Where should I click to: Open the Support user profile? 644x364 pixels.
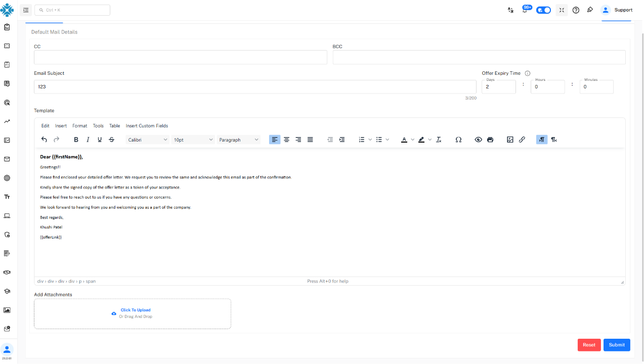(617, 10)
